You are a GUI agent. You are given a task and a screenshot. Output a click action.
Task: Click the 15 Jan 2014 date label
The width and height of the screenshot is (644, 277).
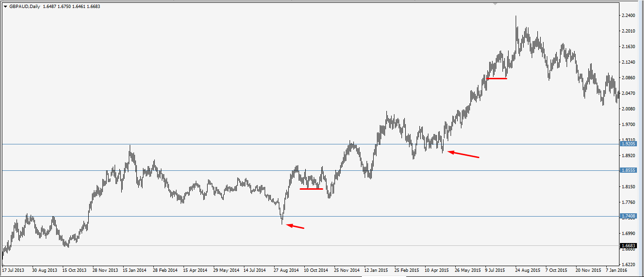click(x=135, y=270)
